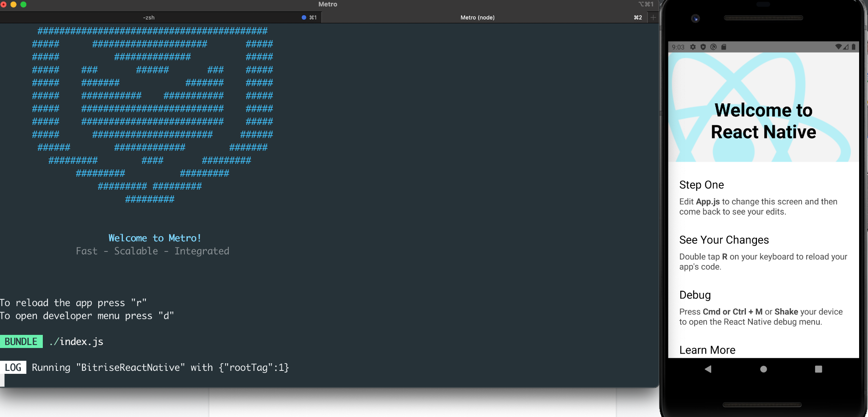Tap the "Step One" heading
Viewport: 868px width, 417px height.
point(701,185)
